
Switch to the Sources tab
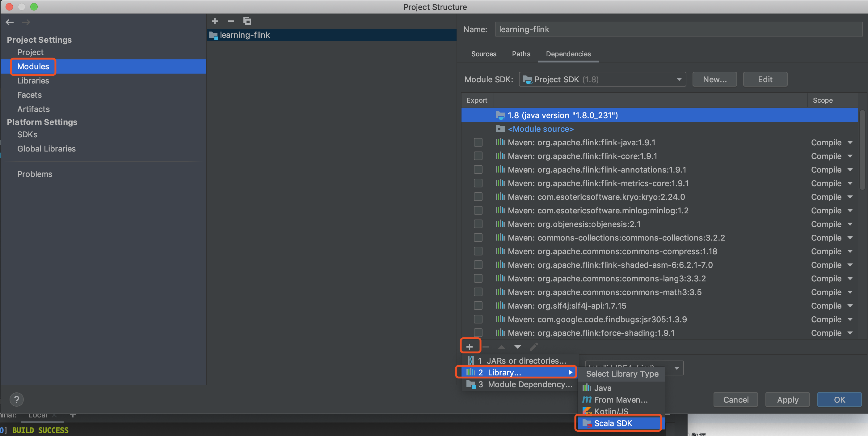[483, 54]
